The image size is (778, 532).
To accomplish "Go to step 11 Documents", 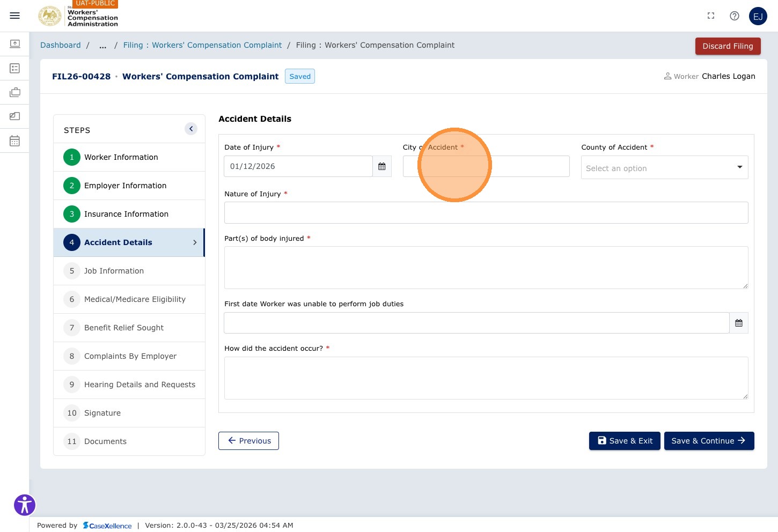I will [129, 441].
